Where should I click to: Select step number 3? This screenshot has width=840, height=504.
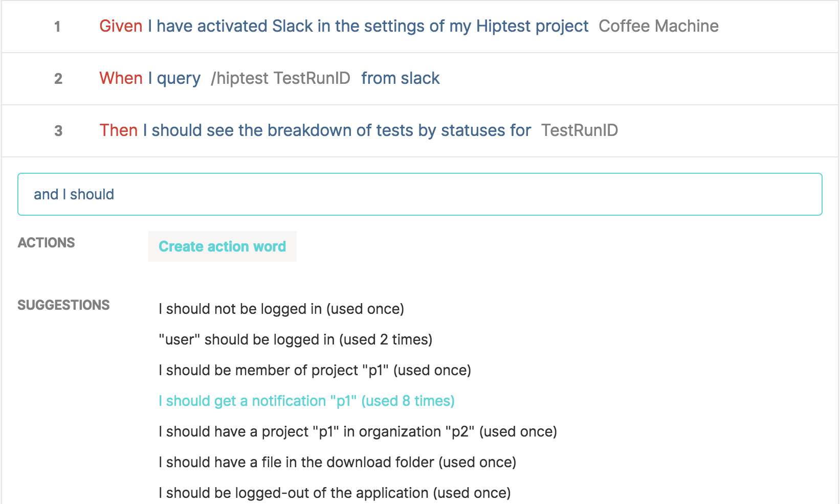click(58, 131)
